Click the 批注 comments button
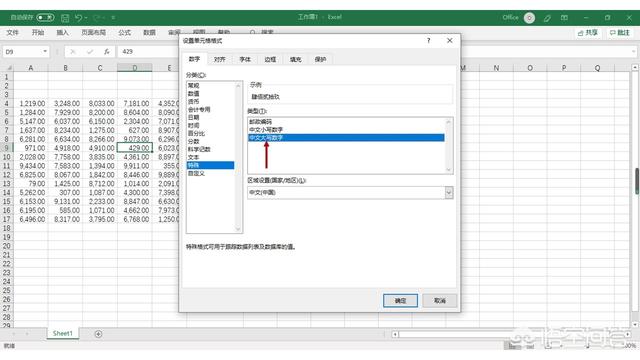This screenshot has width=640, height=360. [x=620, y=33]
